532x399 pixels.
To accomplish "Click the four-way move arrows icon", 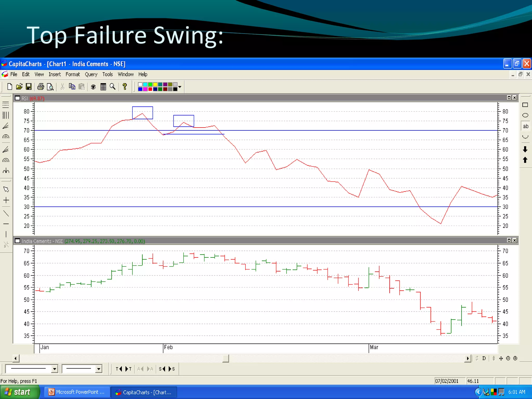I will click(501, 358).
